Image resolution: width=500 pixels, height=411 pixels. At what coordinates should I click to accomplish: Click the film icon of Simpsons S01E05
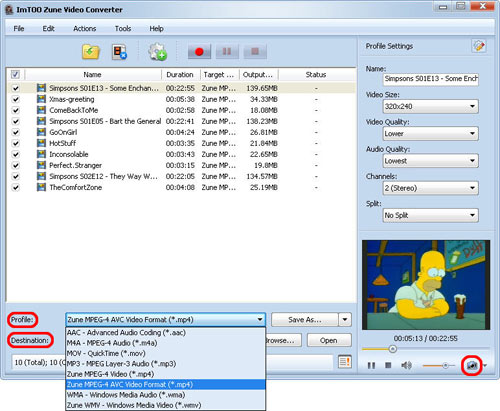click(41, 121)
